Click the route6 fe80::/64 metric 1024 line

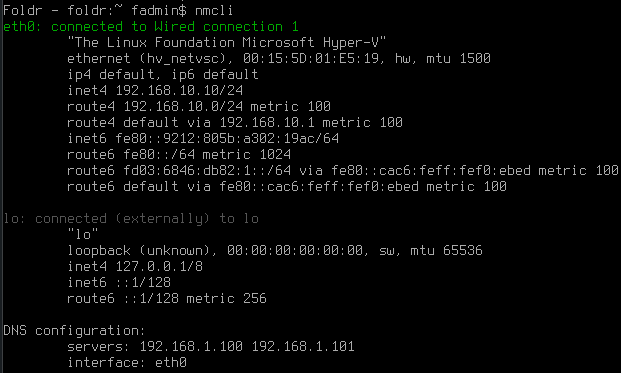click(x=179, y=154)
